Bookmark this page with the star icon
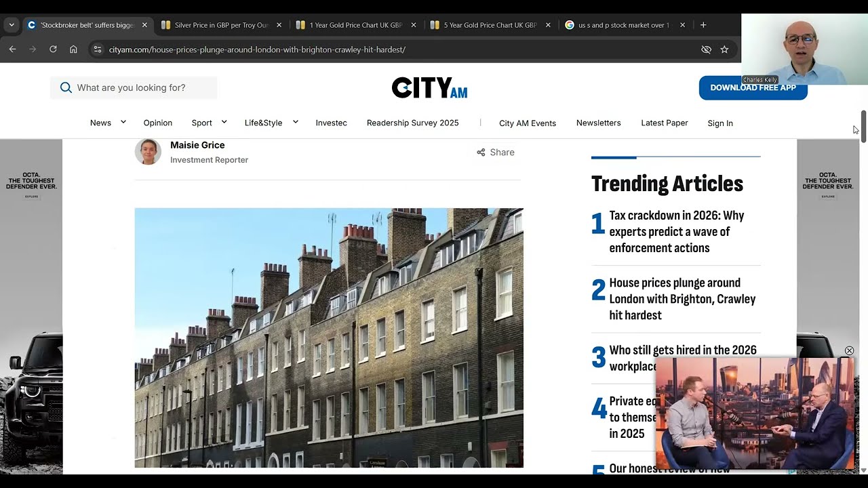This screenshot has width=868, height=488. pos(724,49)
